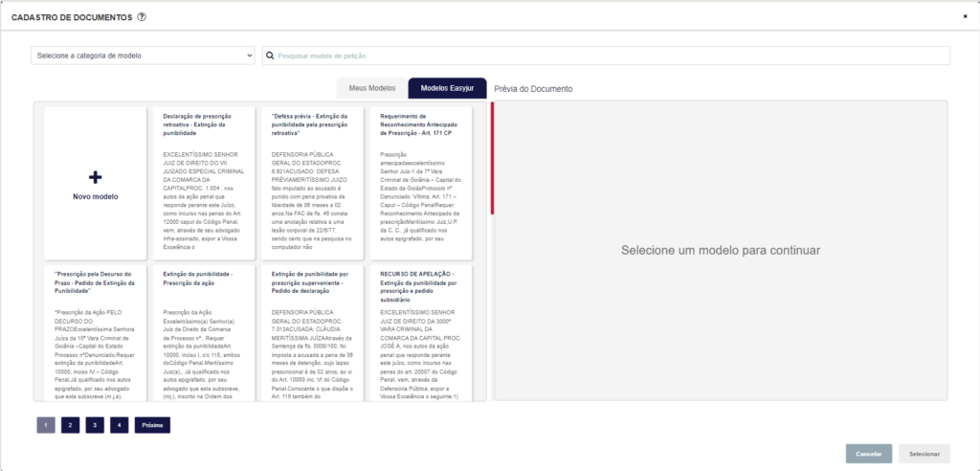Focus the Pesquisar modelo de petição field
Image resolution: width=980 pixels, height=471 pixels.
coord(606,56)
